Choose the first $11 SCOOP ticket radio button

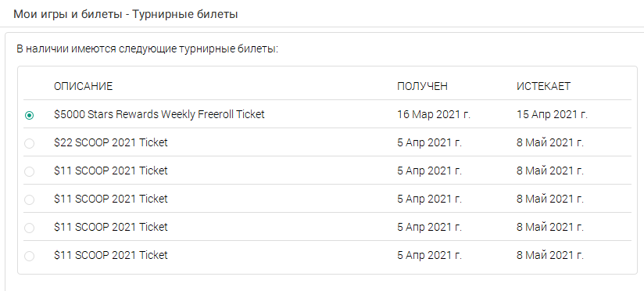[x=29, y=171]
